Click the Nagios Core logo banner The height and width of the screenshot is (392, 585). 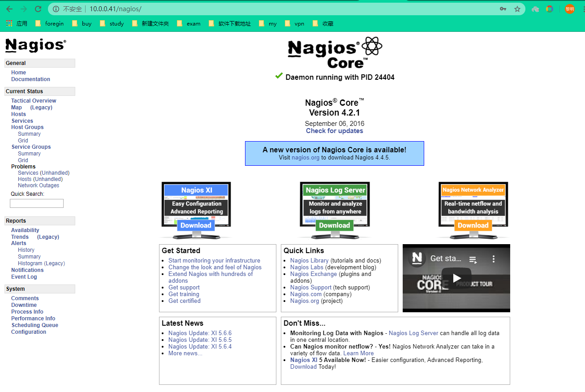(335, 52)
